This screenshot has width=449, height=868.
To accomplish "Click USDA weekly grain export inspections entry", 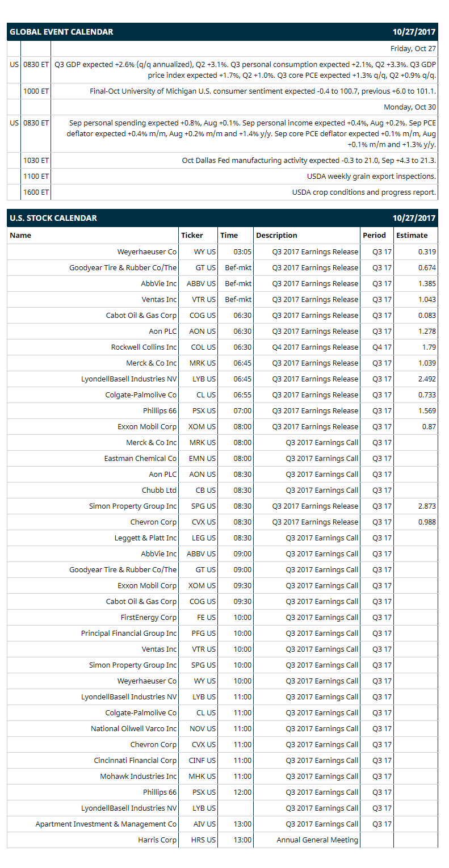I will coord(372,177).
